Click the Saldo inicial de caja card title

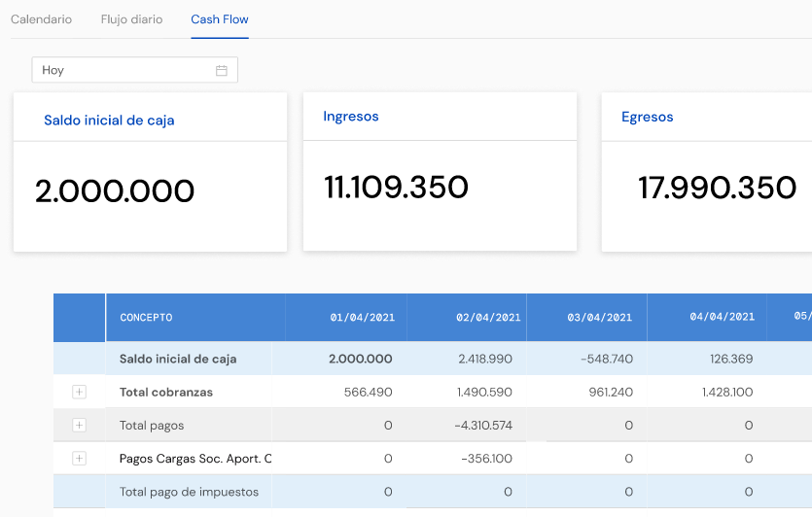click(109, 121)
